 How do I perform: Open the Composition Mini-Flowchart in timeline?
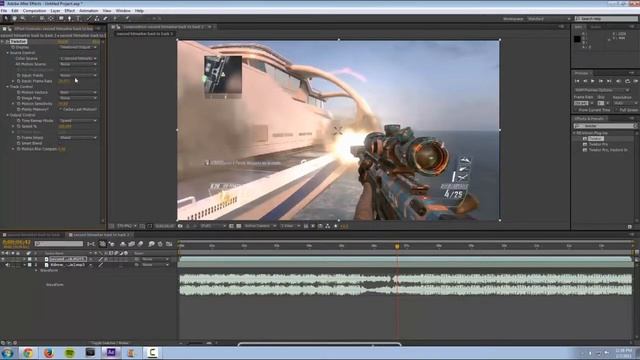point(91,244)
